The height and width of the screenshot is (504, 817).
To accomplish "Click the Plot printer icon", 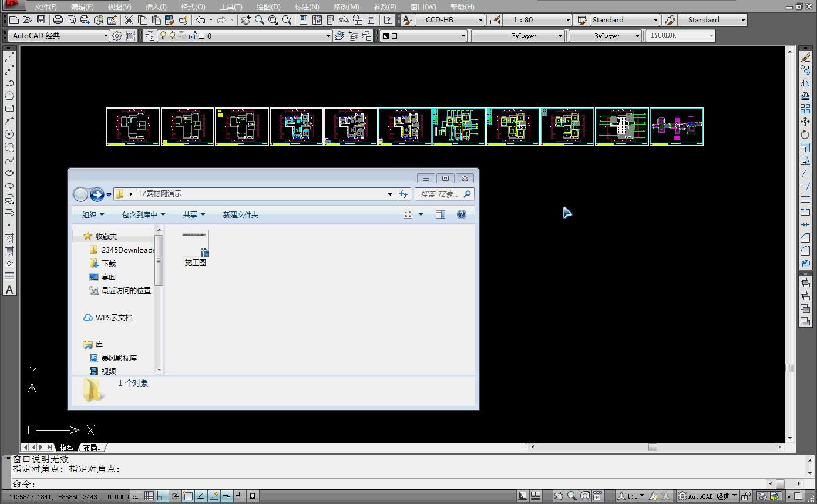I will coord(58,20).
